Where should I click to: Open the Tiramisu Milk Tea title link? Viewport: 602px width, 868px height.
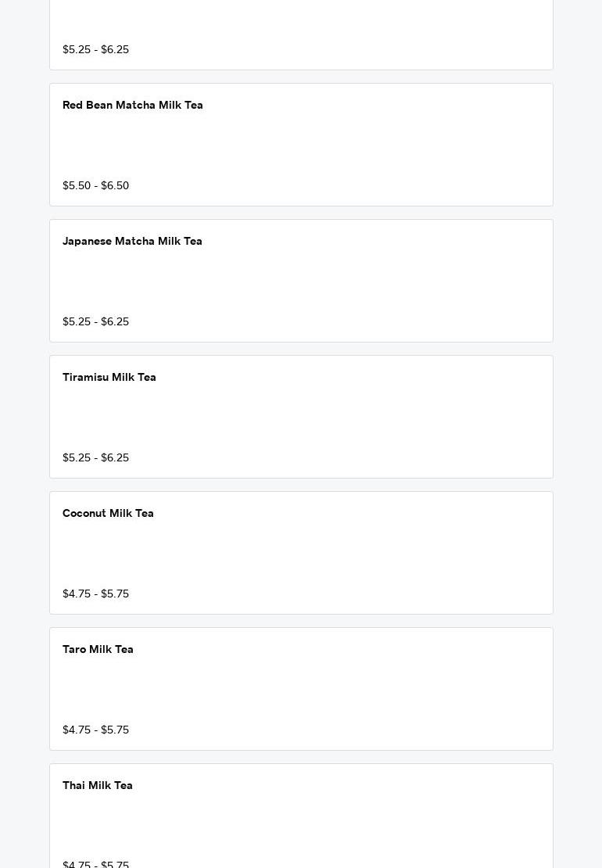109,378
